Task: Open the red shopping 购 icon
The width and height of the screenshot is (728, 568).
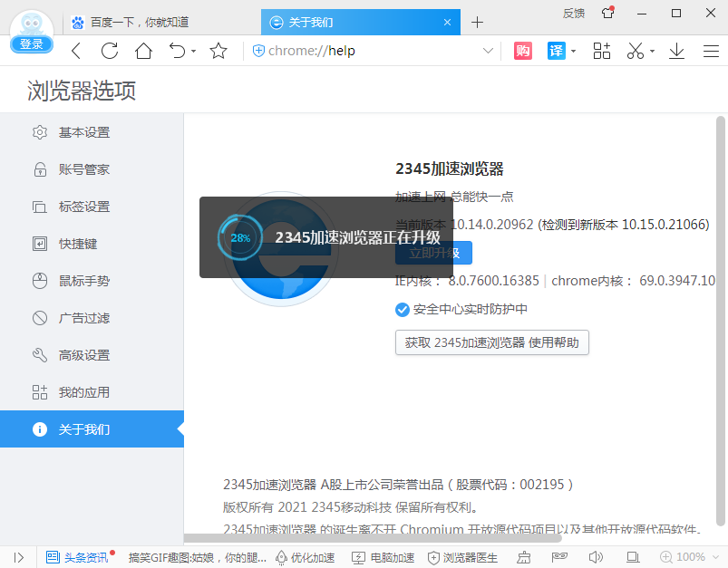Action: tap(523, 51)
